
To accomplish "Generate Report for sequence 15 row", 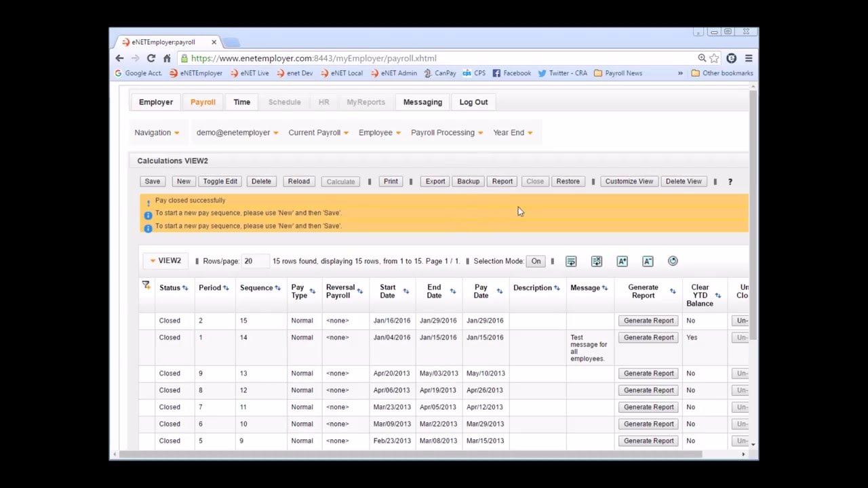I will pos(648,321).
